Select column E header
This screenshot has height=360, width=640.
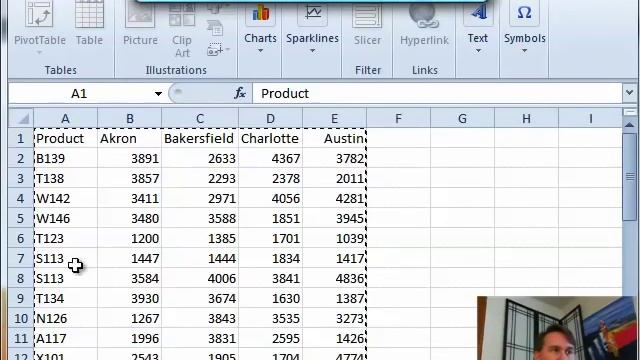[x=334, y=118]
